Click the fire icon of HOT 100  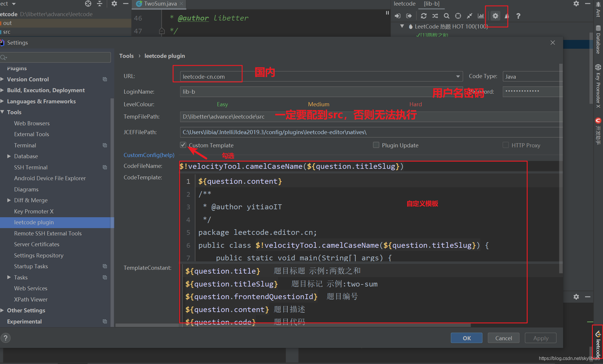pos(411,26)
